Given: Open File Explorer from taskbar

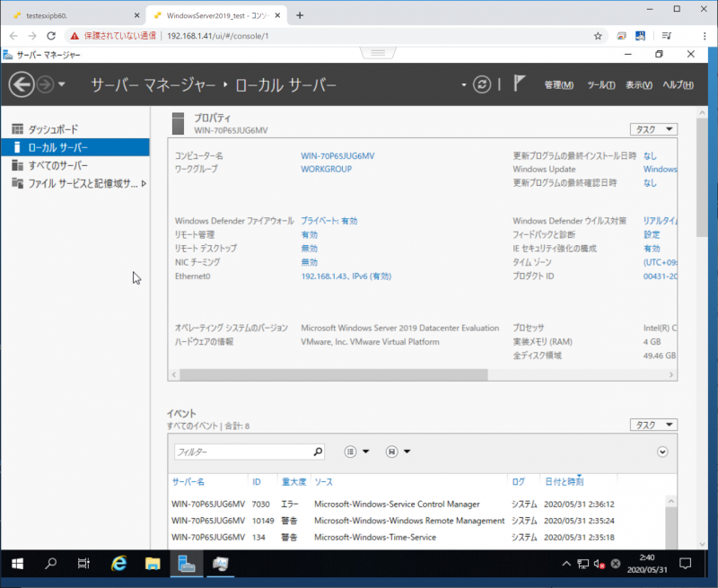Looking at the screenshot, I should coord(153,563).
